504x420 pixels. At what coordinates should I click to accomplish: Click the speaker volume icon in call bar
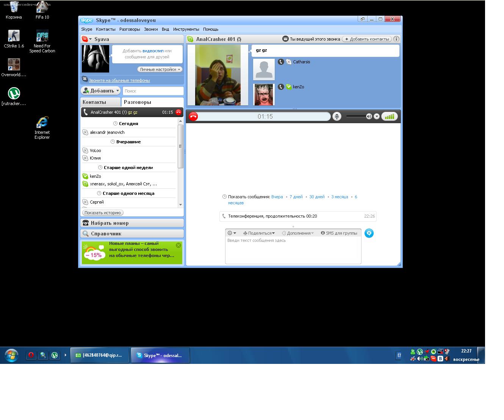click(369, 116)
